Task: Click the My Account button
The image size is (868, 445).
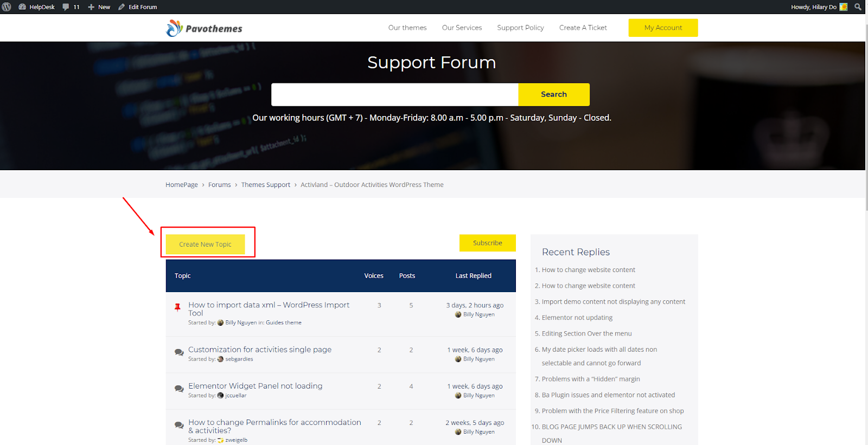Action: click(663, 28)
